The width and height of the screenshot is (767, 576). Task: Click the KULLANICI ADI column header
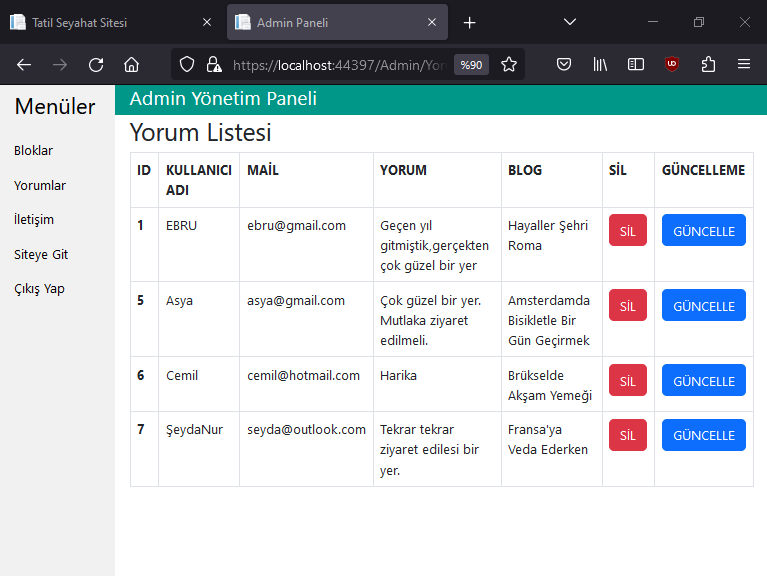(x=199, y=180)
